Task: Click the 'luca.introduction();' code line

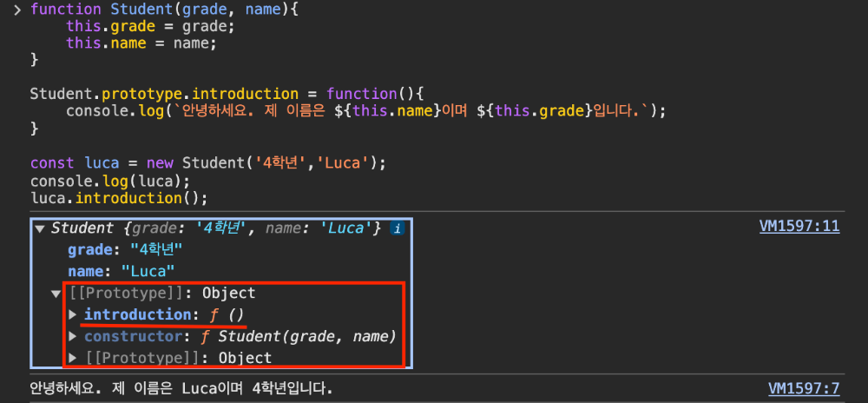Action: pyautogui.click(x=119, y=198)
